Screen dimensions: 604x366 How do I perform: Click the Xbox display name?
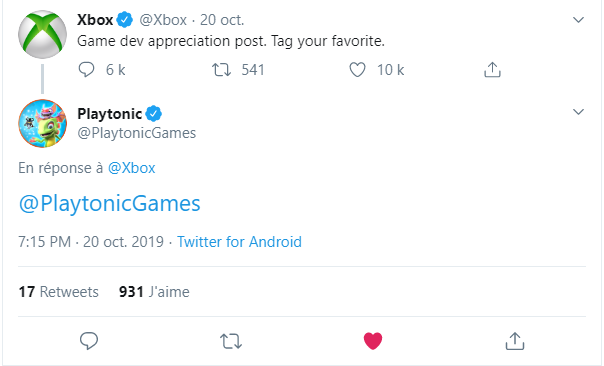pyautogui.click(x=95, y=20)
